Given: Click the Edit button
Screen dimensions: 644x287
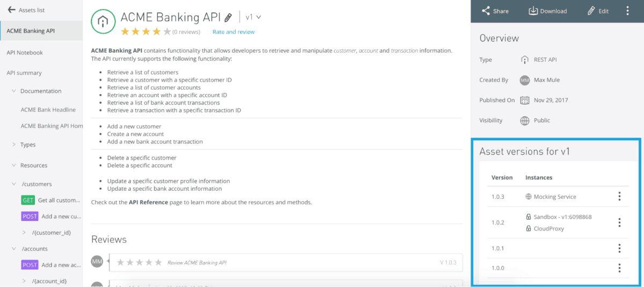Looking at the screenshot, I should [598, 11].
